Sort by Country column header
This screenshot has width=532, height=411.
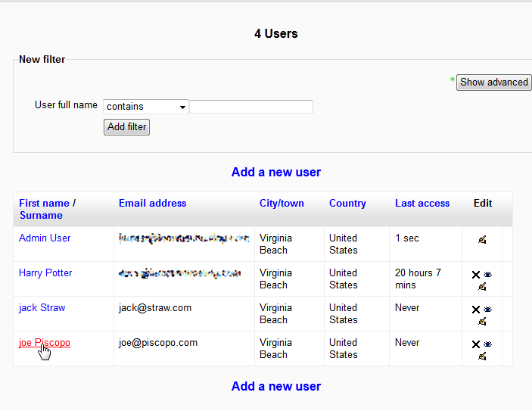347,203
